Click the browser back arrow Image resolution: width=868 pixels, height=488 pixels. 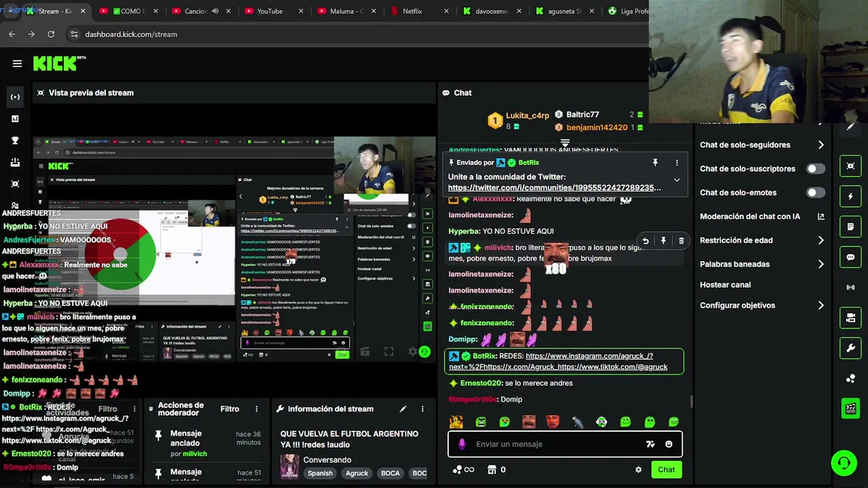tap(12, 34)
